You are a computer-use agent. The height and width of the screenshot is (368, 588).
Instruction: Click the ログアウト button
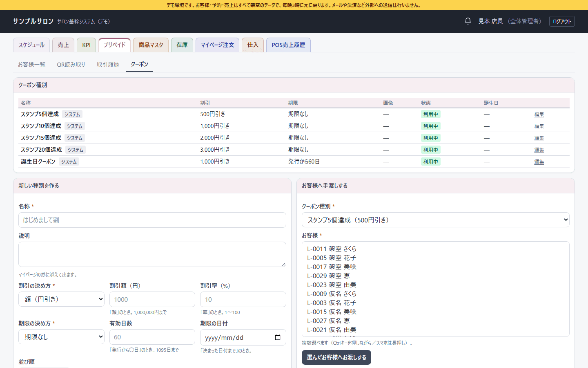click(x=562, y=21)
